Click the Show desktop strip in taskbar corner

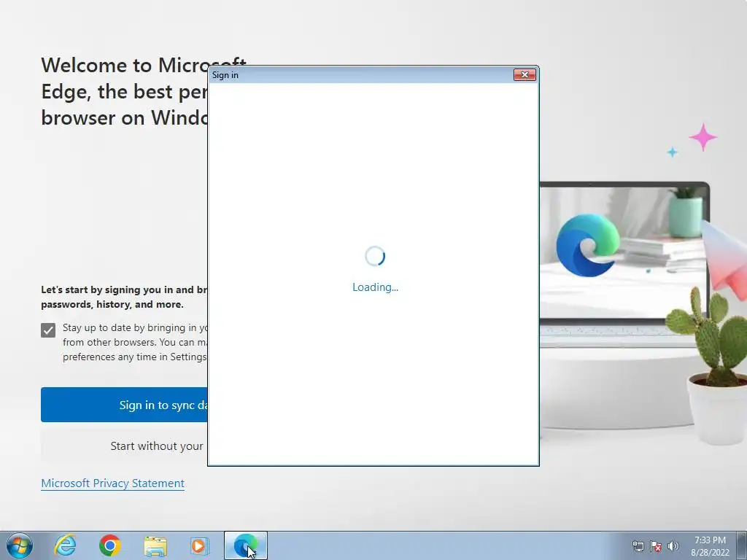tap(742, 545)
